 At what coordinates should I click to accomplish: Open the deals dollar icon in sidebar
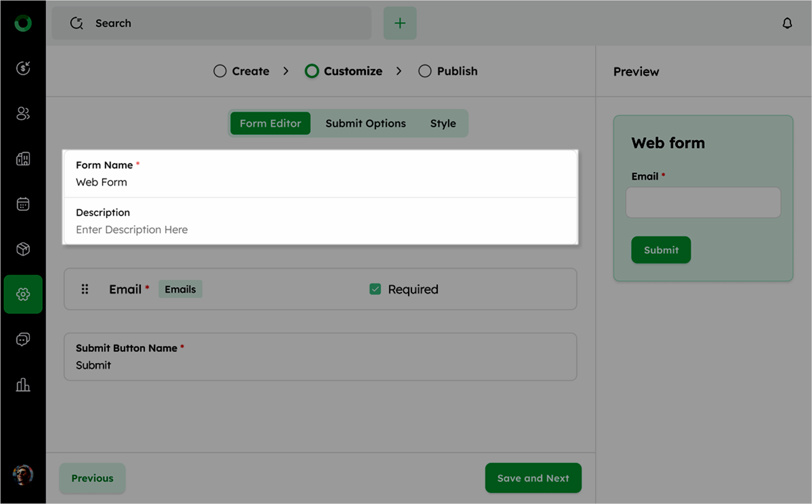coord(23,68)
